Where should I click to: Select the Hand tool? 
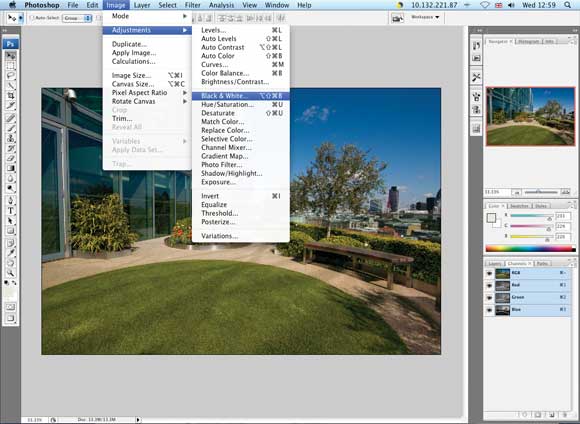(11, 263)
